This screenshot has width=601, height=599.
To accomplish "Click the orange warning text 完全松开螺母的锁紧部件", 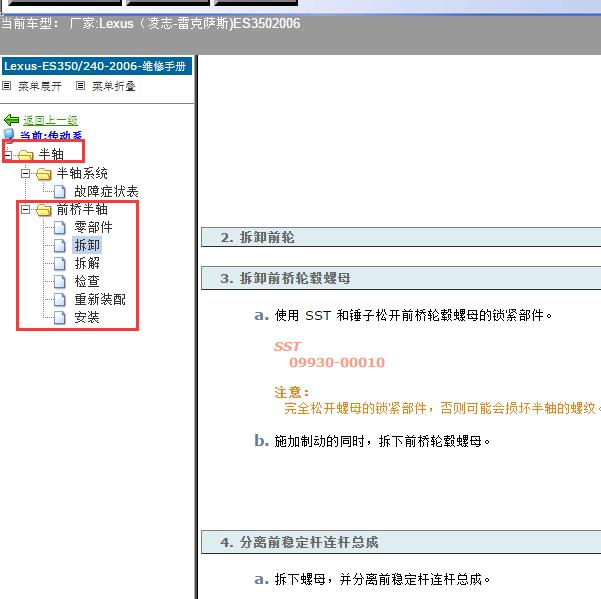I will 442,408.
